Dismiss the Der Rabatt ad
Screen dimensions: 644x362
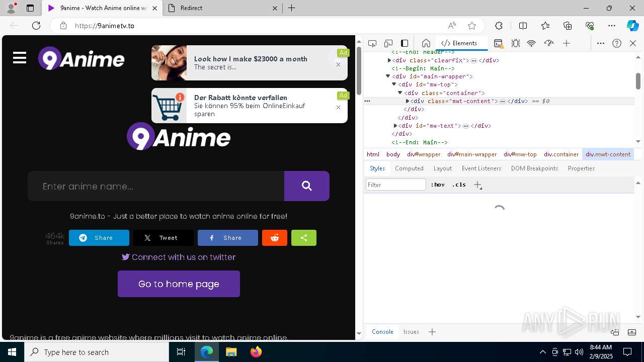point(338,107)
